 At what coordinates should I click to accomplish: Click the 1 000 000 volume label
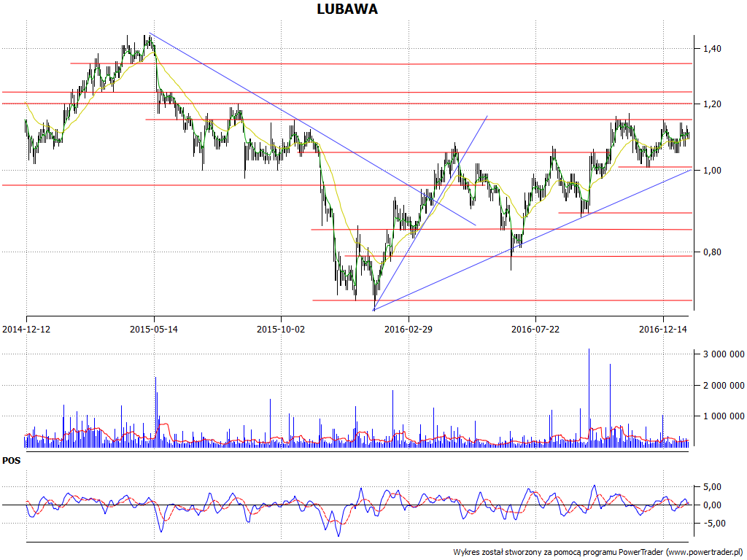pos(724,416)
